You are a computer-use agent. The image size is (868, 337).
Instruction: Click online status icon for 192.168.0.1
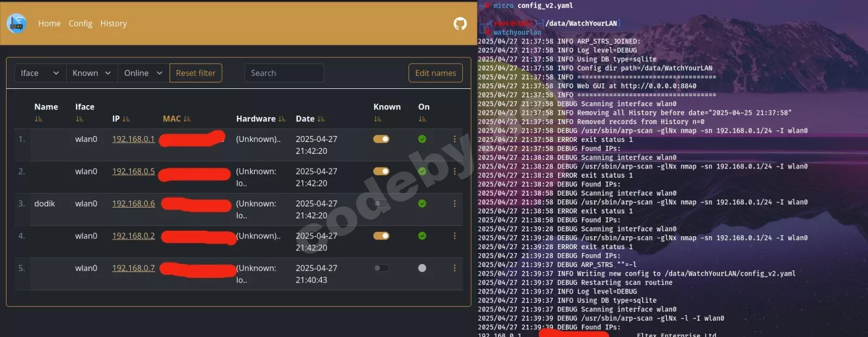422,139
